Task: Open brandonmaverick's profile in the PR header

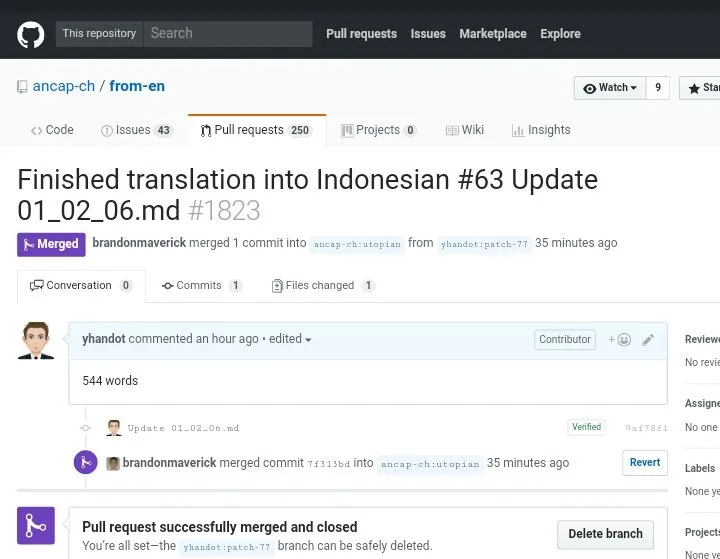Action: click(139, 243)
